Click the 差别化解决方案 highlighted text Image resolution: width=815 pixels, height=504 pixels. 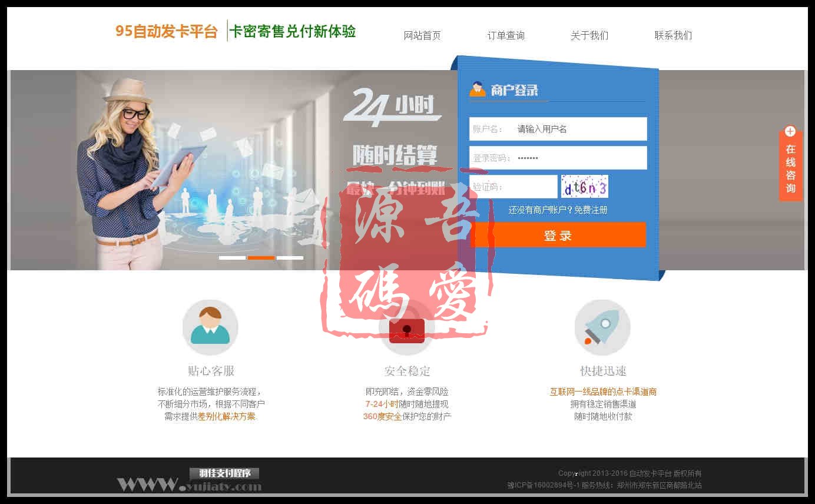(227, 416)
